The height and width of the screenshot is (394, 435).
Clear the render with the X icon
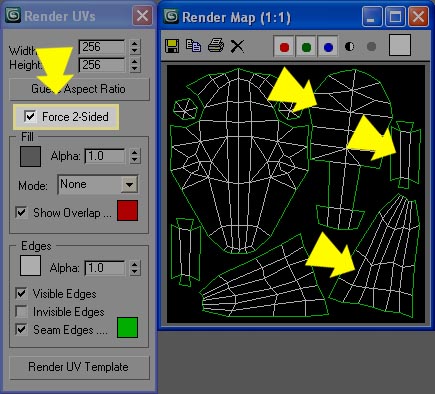(x=237, y=46)
